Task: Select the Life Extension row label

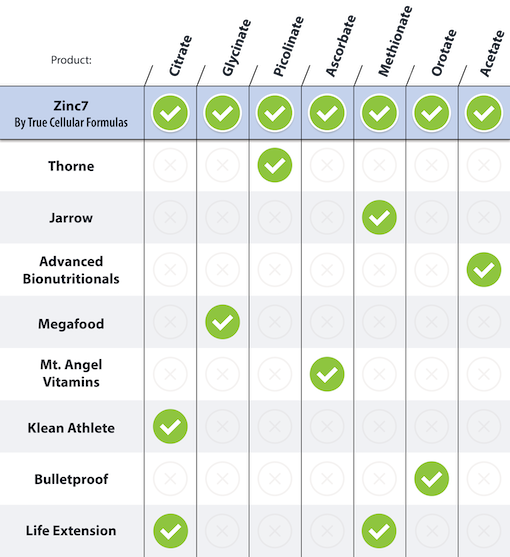Action: coord(71,531)
